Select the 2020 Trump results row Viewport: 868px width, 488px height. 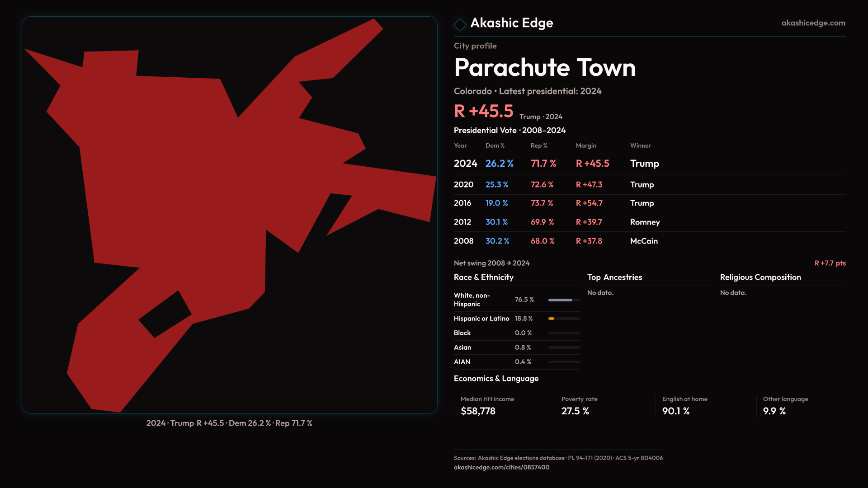(556, 185)
